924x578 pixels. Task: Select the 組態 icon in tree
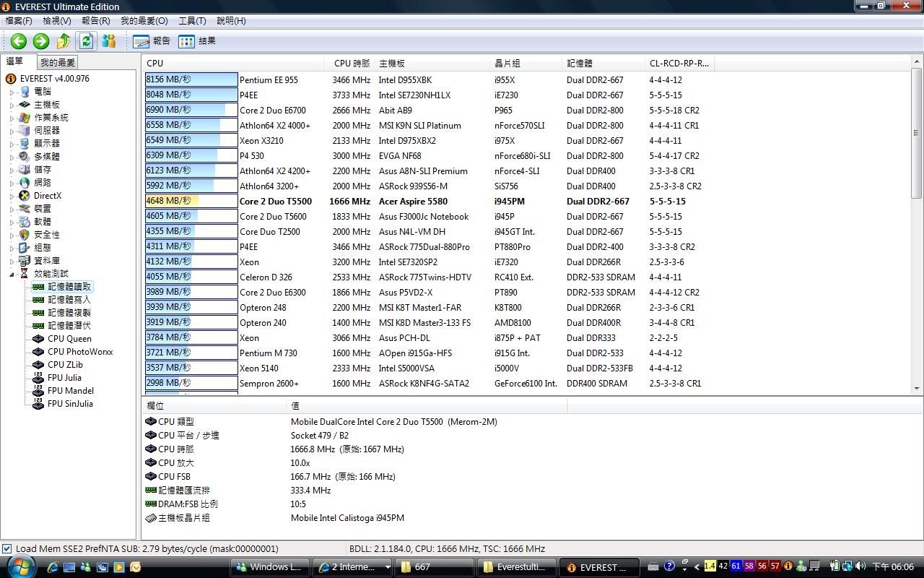(x=25, y=248)
